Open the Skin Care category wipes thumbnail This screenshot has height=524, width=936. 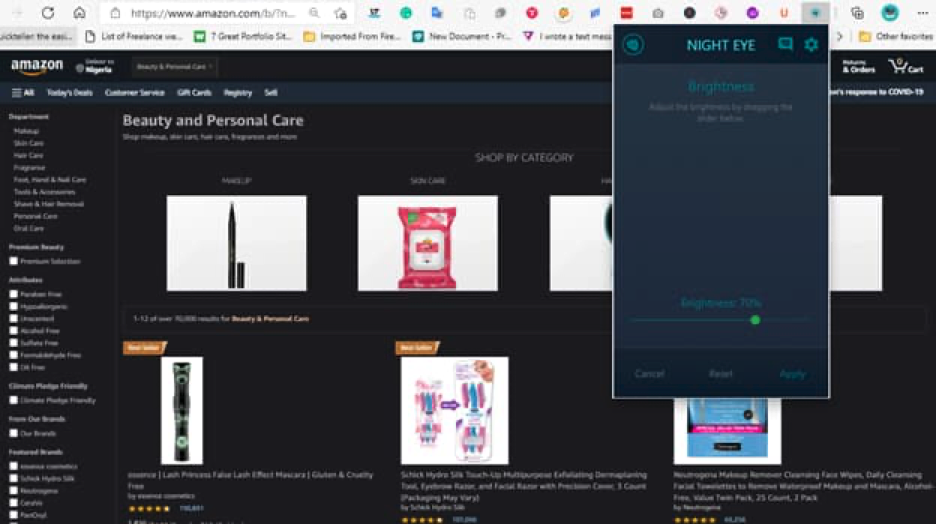pos(427,243)
